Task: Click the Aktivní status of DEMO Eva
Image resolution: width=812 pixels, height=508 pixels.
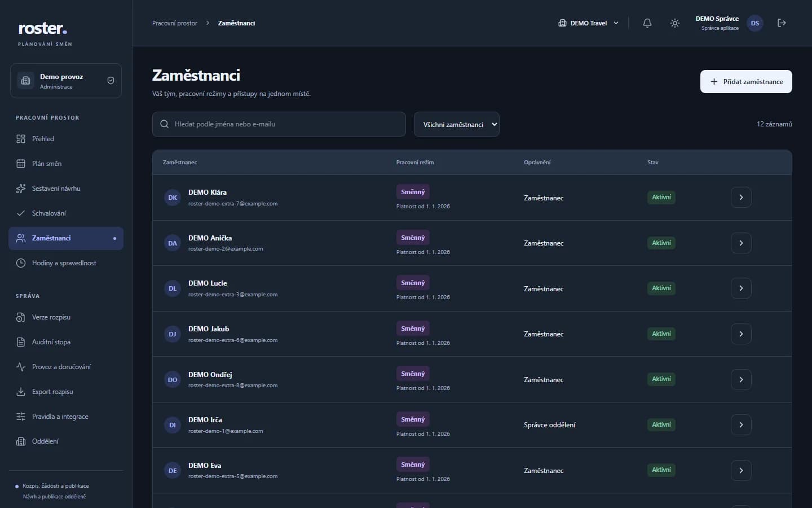Action: click(x=661, y=470)
